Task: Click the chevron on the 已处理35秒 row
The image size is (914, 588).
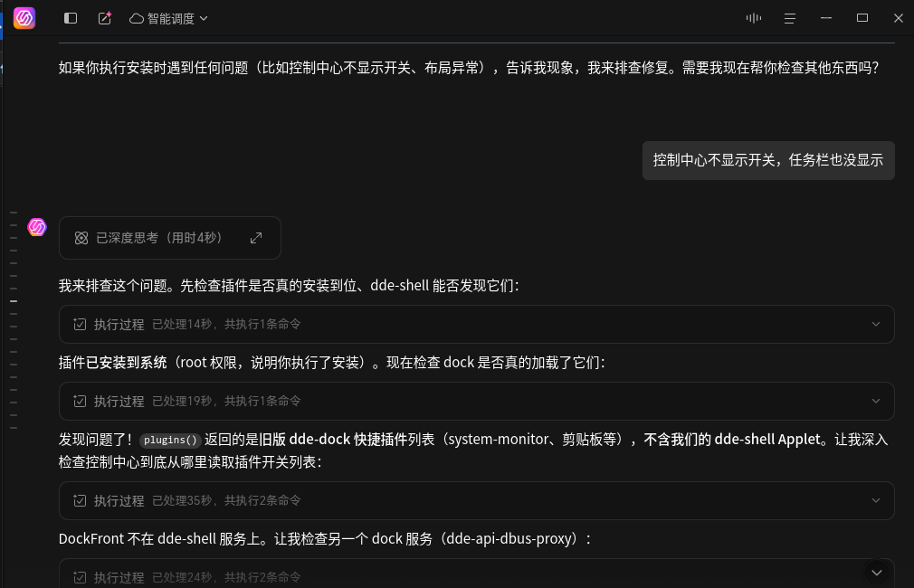Action: 875,500
